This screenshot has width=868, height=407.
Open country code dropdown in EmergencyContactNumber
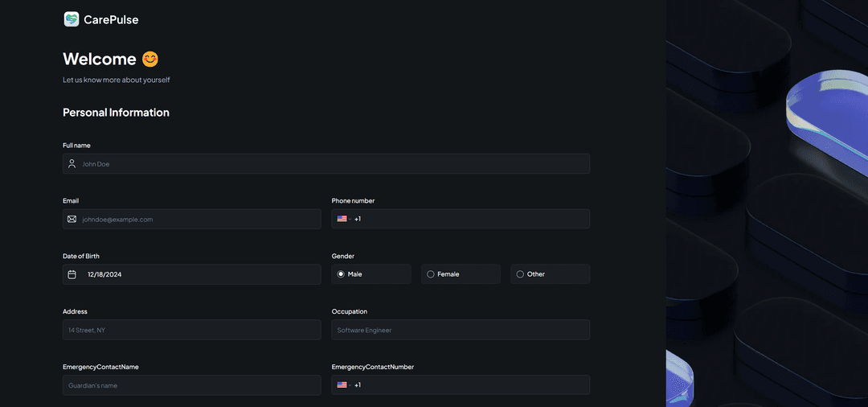click(x=344, y=384)
